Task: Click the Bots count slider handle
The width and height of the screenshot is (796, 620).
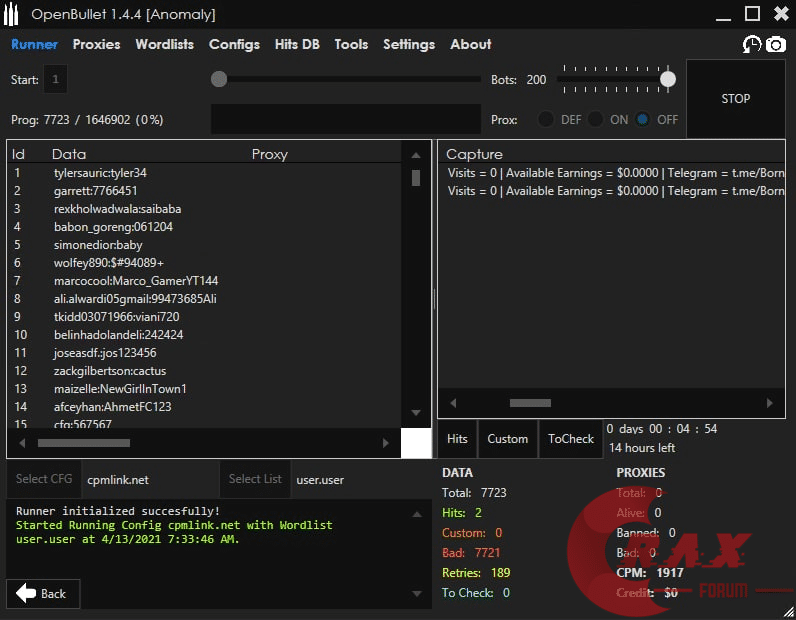Action: tap(667, 79)
